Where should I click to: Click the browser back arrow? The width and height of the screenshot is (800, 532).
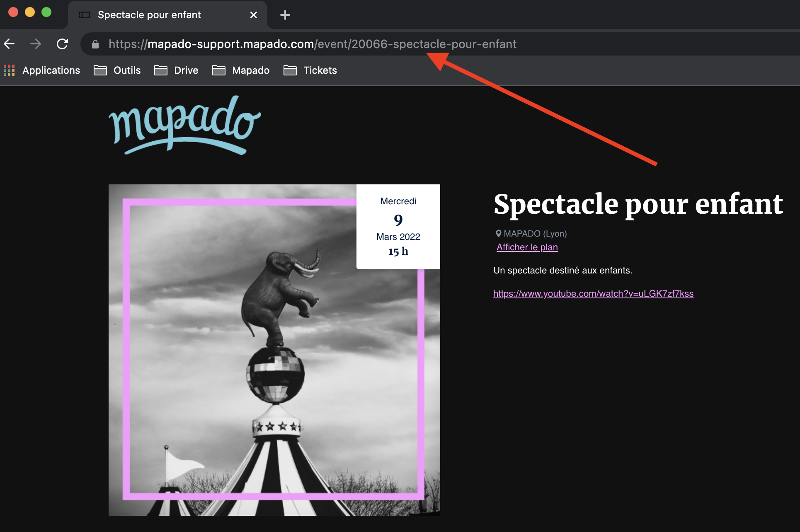pyautogui.click(x=10, y=44)
